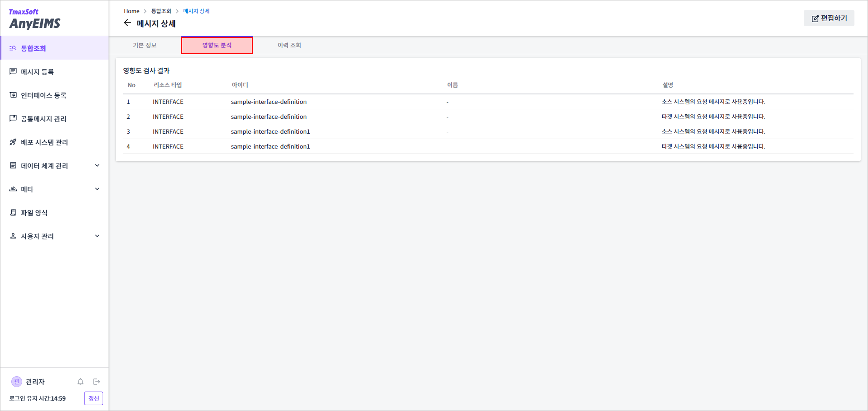Open 공통메시지 관리 menu item

point(55,118)
